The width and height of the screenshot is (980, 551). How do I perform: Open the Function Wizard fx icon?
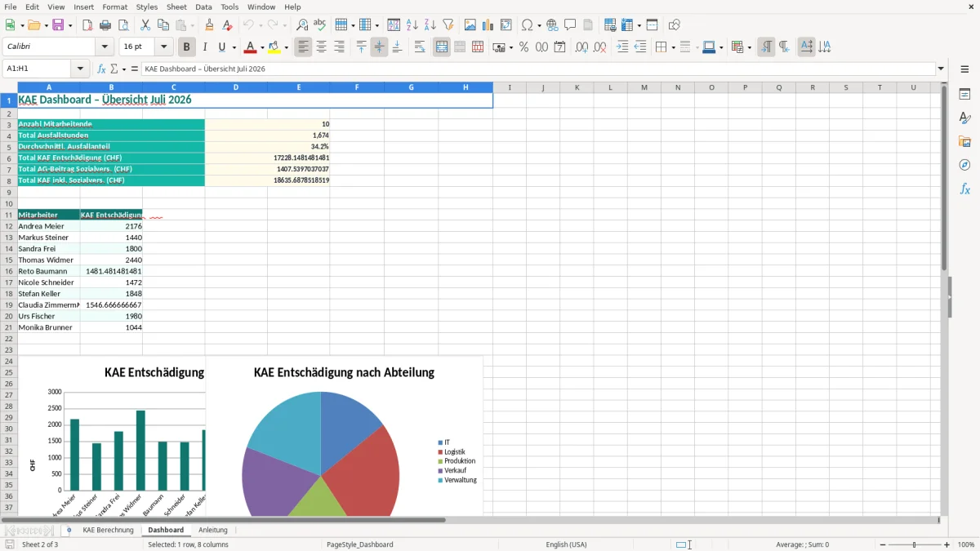[101, 69]
